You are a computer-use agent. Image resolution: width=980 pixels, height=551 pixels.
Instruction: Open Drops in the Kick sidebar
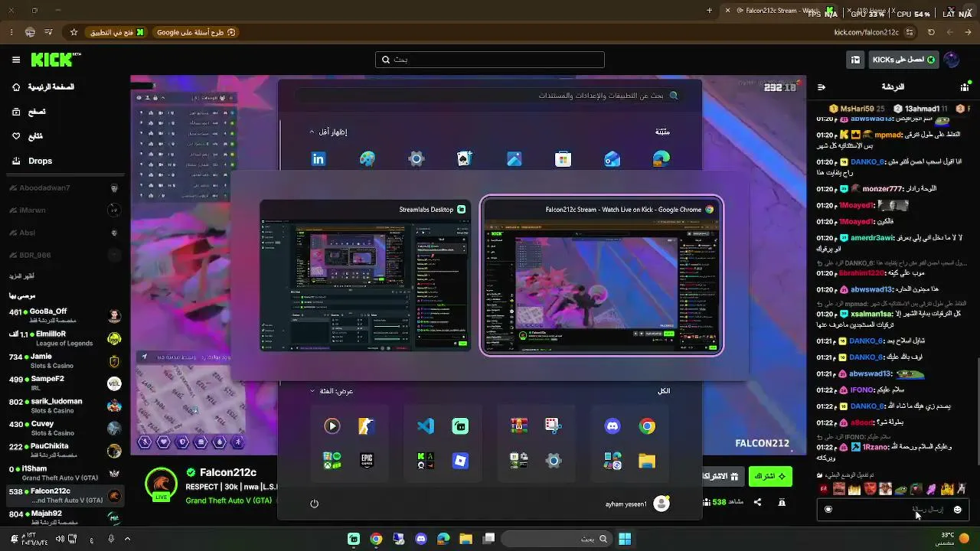click(32, 161)
